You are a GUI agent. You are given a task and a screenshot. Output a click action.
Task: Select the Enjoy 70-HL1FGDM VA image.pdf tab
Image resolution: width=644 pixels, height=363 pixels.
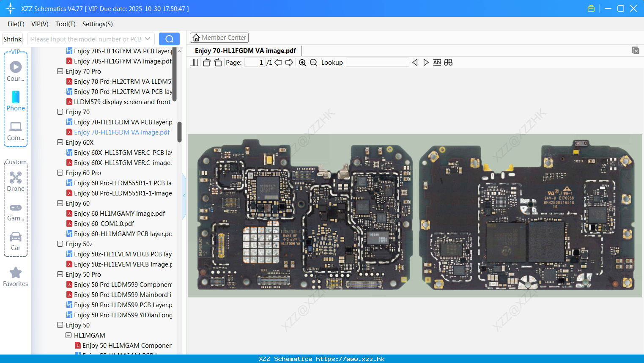pyautogui.click(x=245, y=51)
